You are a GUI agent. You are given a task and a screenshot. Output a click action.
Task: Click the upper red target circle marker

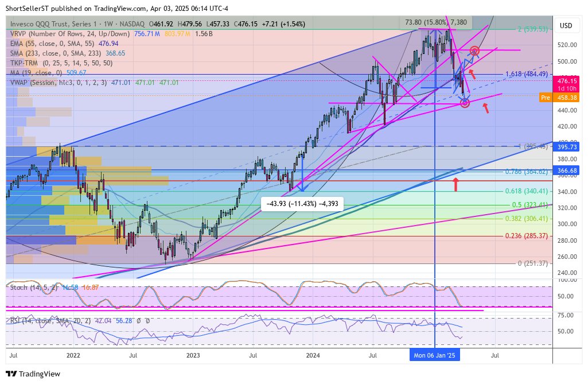[475, 51]
